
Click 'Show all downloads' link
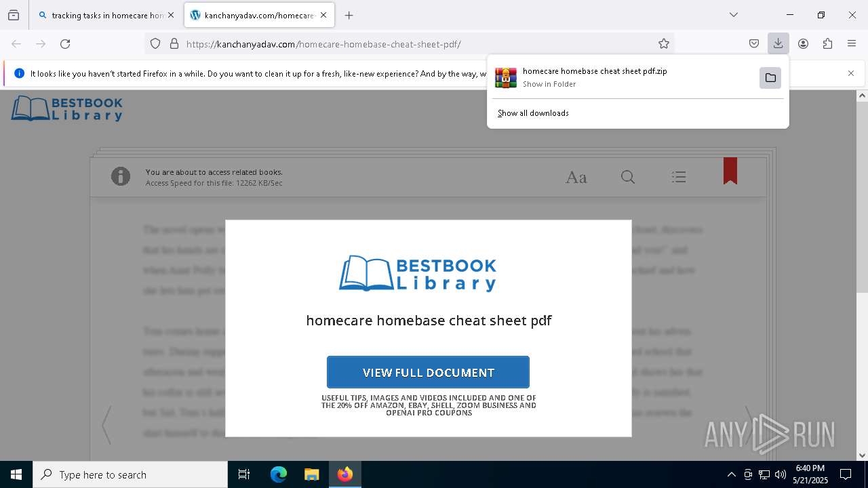pyautogui.click(x=533, y=113)
